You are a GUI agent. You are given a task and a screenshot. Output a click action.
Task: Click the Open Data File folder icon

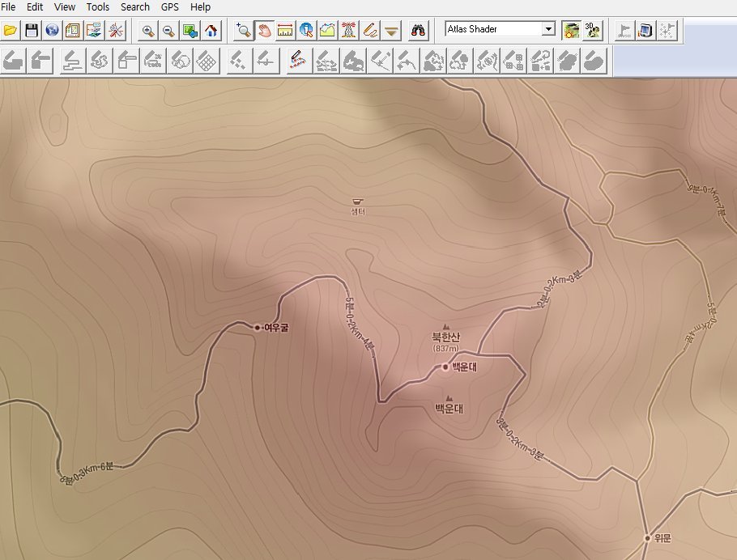coord(11,31)
